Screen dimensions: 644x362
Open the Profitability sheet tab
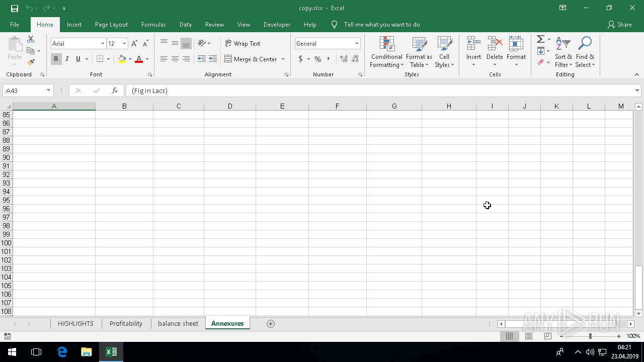point(126,324)
